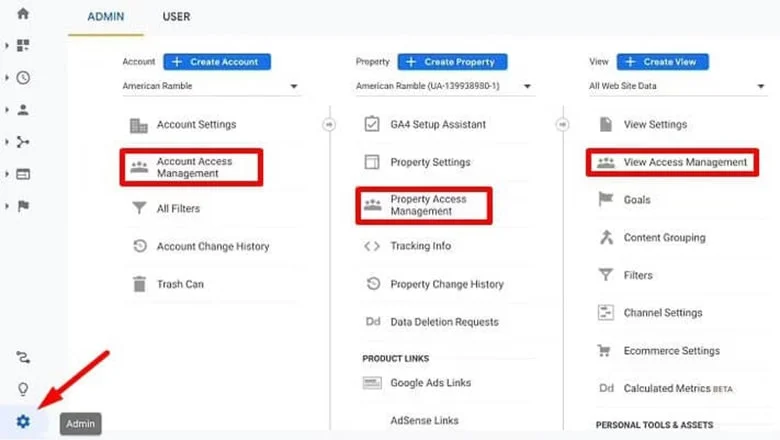Viewport: 780px width, 440px height.
Task: Click the Create View button
Action: 663,62
